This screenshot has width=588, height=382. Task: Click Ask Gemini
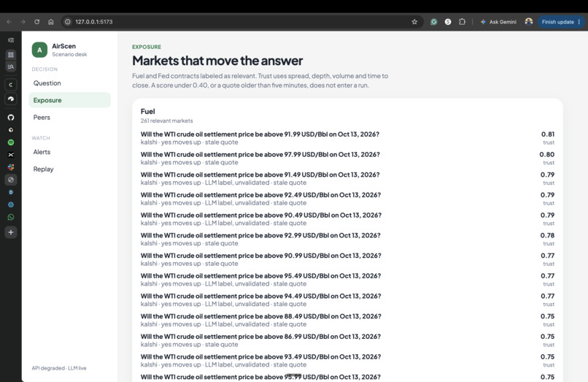coord(498,22)
